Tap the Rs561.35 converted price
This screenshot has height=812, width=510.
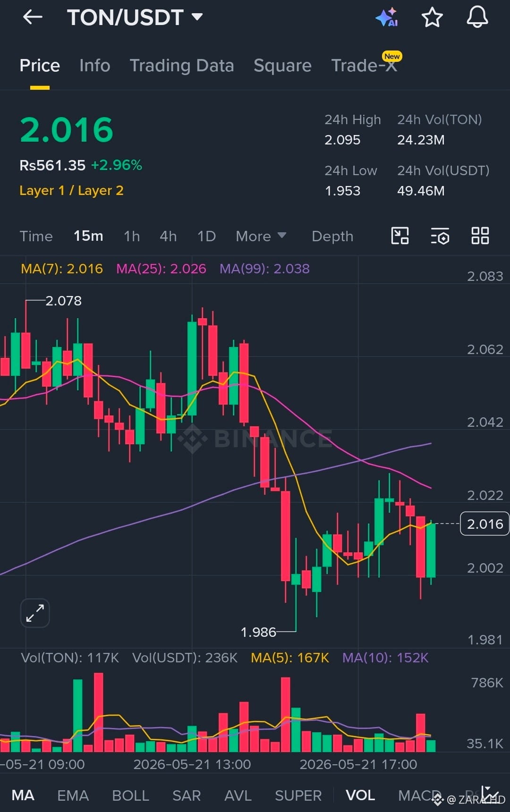click(52, 165)
